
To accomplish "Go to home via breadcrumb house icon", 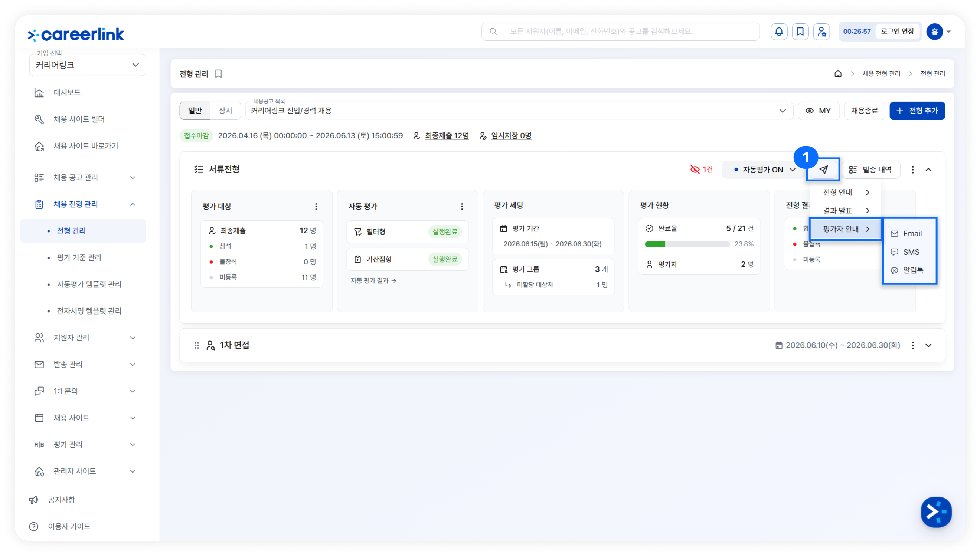I will pyautogui.click(x=838, y=74).
